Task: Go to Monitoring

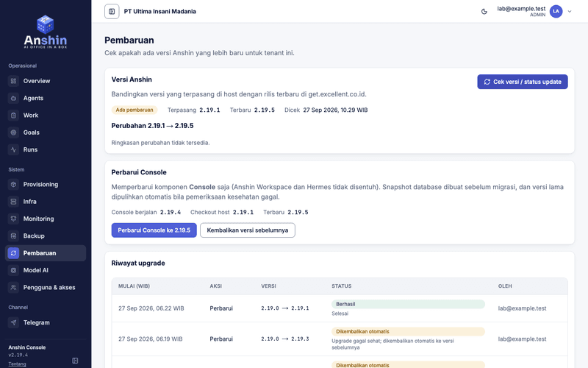Action: [46, 219]
